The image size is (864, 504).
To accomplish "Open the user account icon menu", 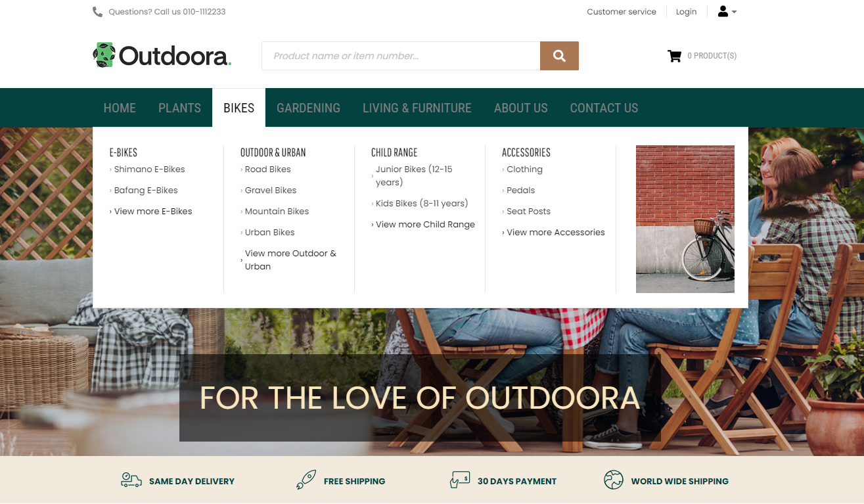I will (x=723, y=11).
